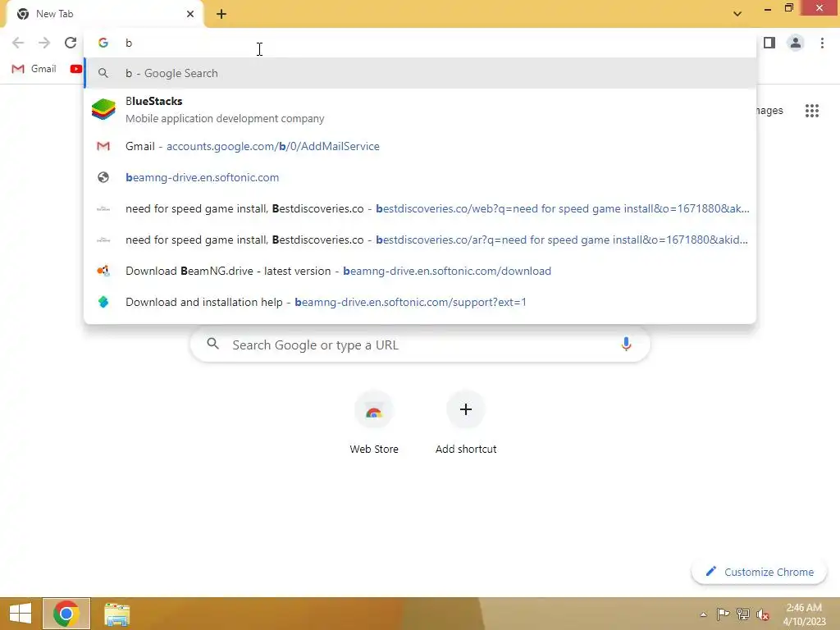Screen dimensions: 840x630
Task: Click the Google G icon in address bar
Action: pyautogui.click(x=103, y=43)
